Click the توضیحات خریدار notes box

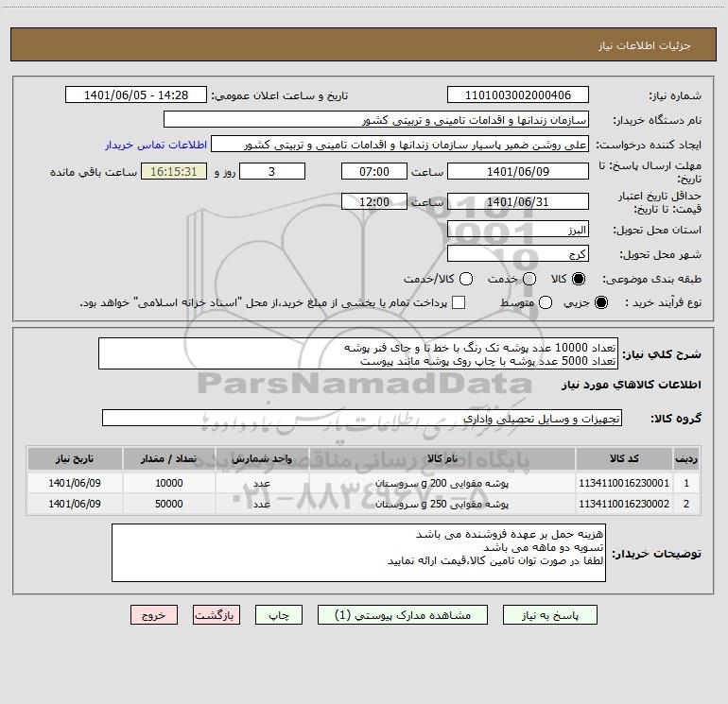pyautogui.click(x=358, y=553)
